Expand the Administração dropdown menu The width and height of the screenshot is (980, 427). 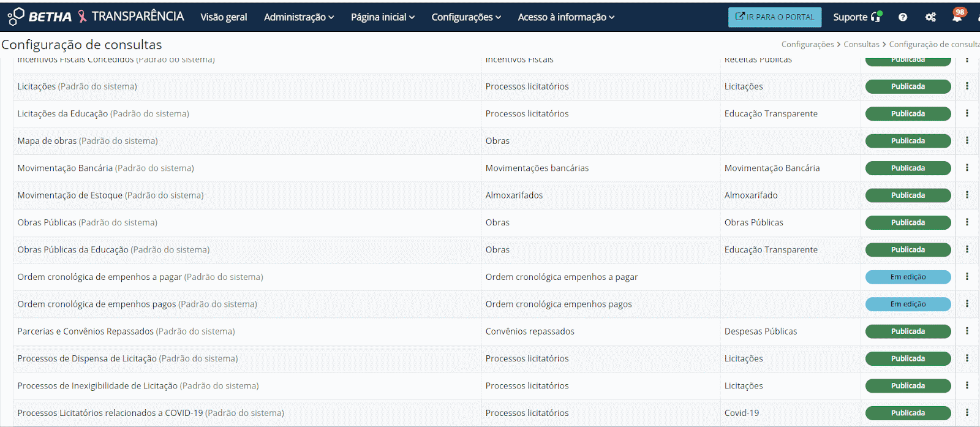tap(299, 17)
